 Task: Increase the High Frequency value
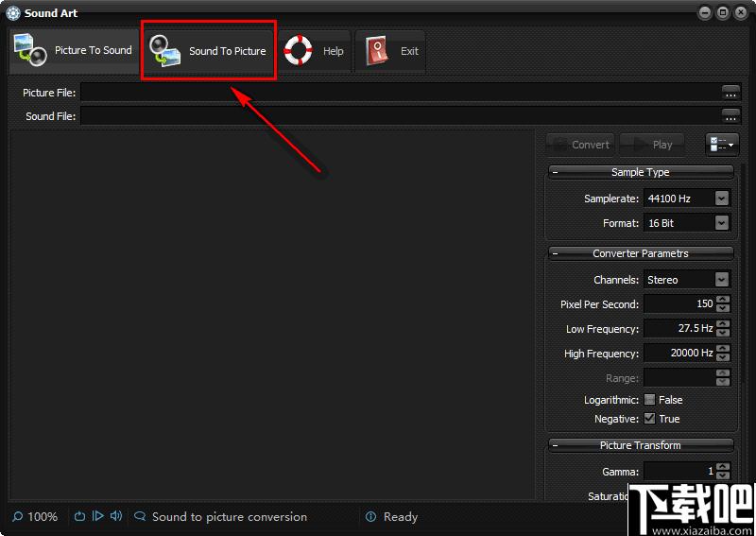tap(723, 349)
